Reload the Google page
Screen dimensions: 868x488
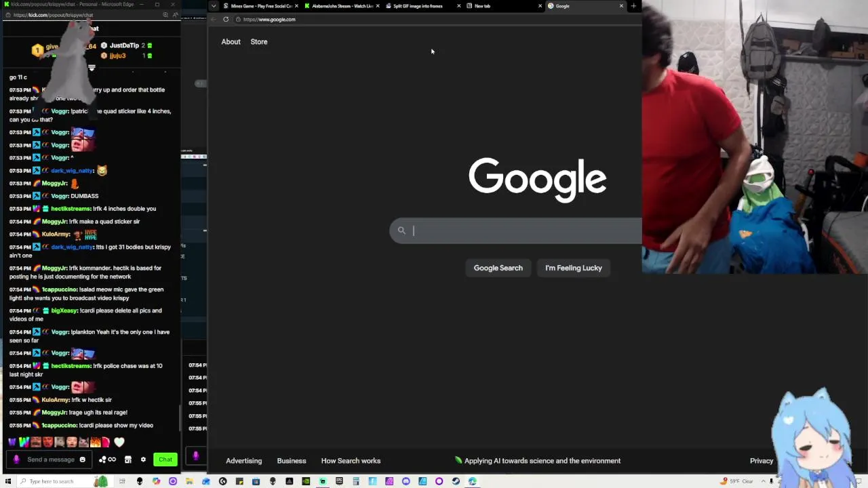pos(226,19)
